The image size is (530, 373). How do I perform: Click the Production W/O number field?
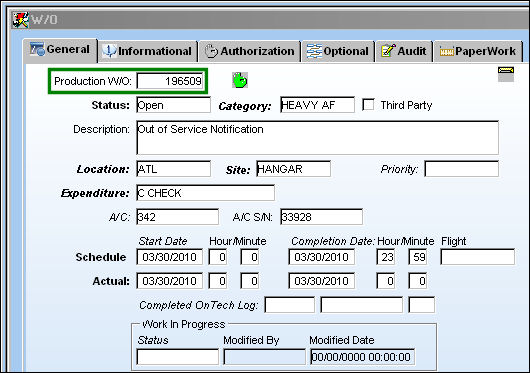[170, 81]
